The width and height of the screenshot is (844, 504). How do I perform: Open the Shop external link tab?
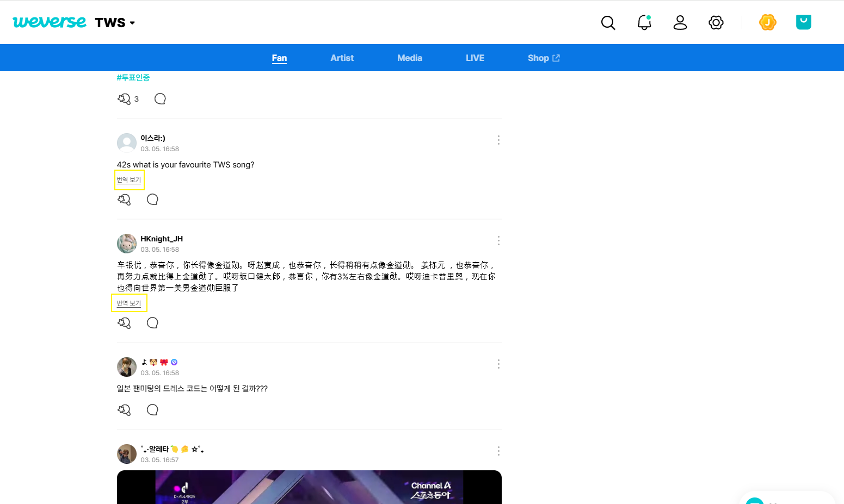(544, 58)
